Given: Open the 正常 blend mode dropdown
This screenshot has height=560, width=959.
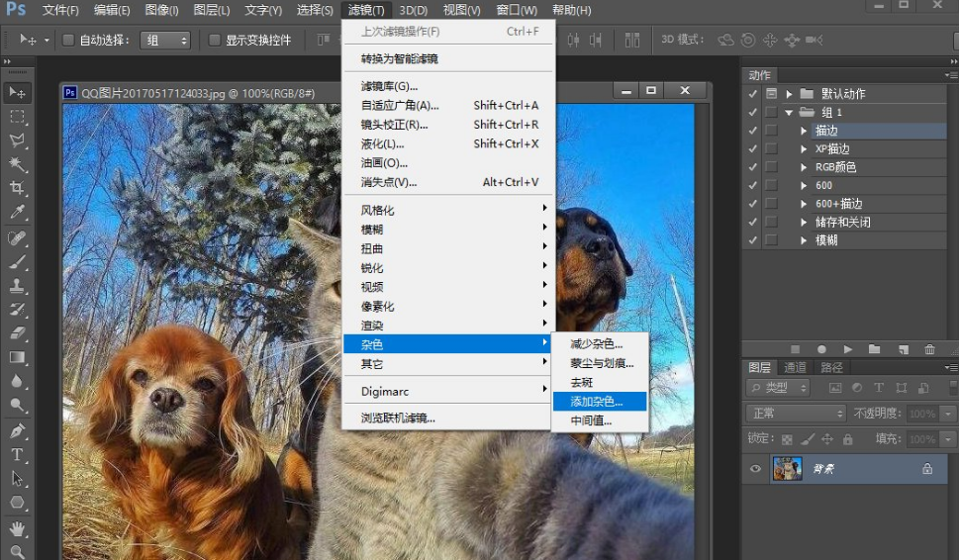Looking at the screenshot, I should tap(796, 414).
